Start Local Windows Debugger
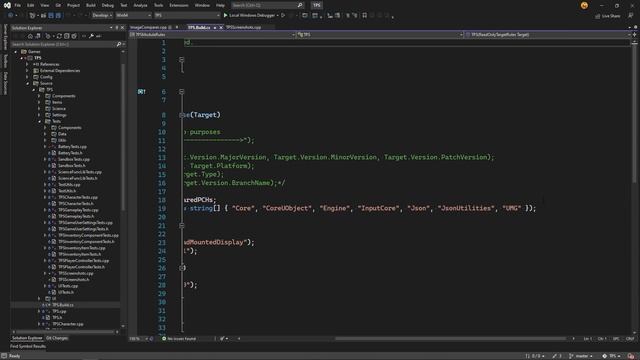The height and width of the screenshot is (360, 640). (x=249, y=16)
